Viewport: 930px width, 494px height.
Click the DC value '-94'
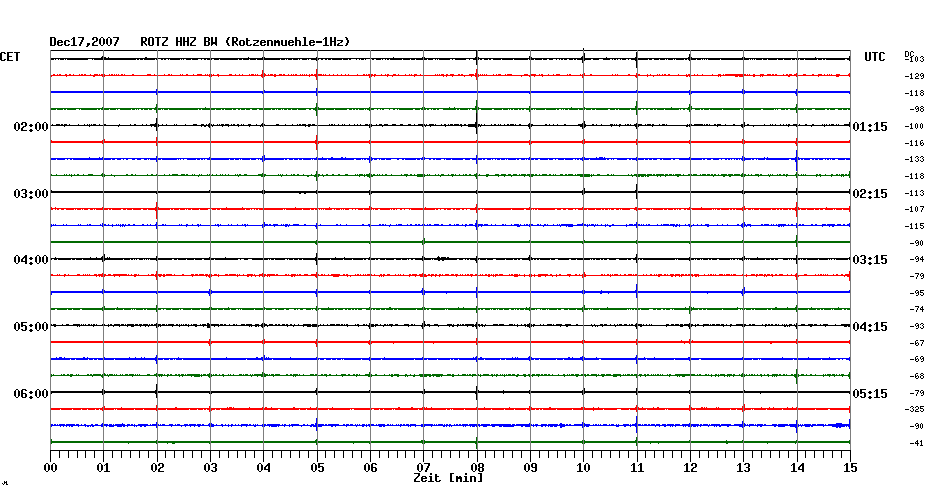pyautogui.click(x=916, y=260)
